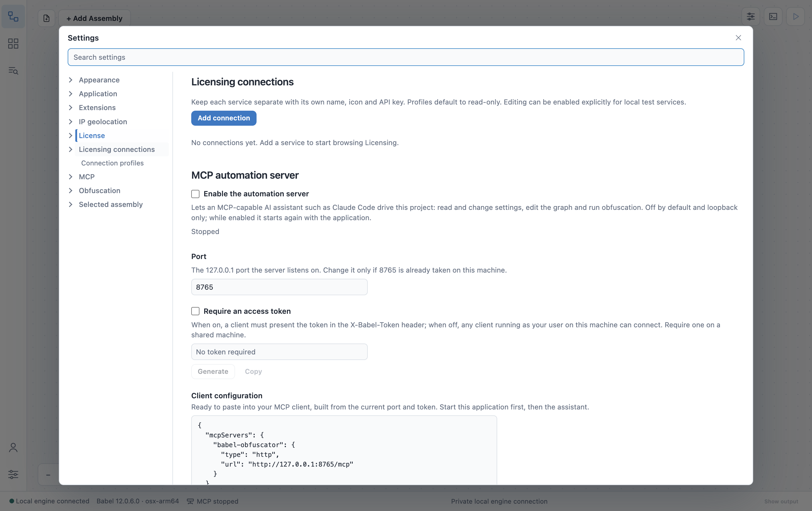This screenshot has width=812, height=511.
Task: Open the top-right settings sliders icon
Action: click(751, 16)
